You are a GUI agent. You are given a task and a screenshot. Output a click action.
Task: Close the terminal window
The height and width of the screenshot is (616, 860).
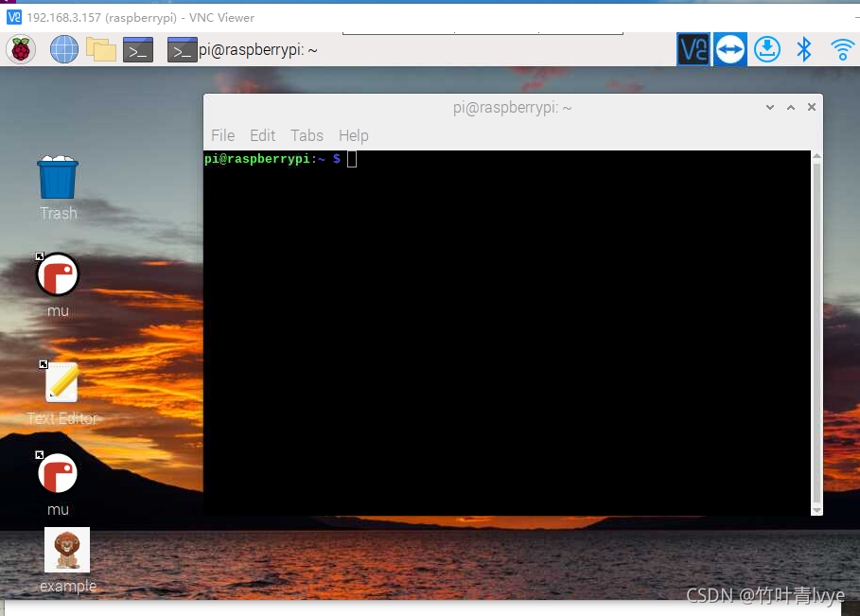812,107
